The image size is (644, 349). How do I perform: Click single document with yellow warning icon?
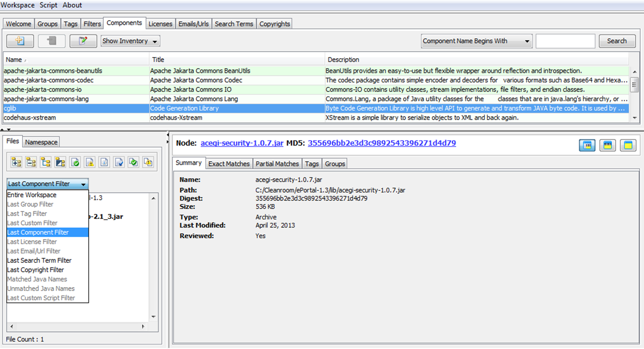90,162
